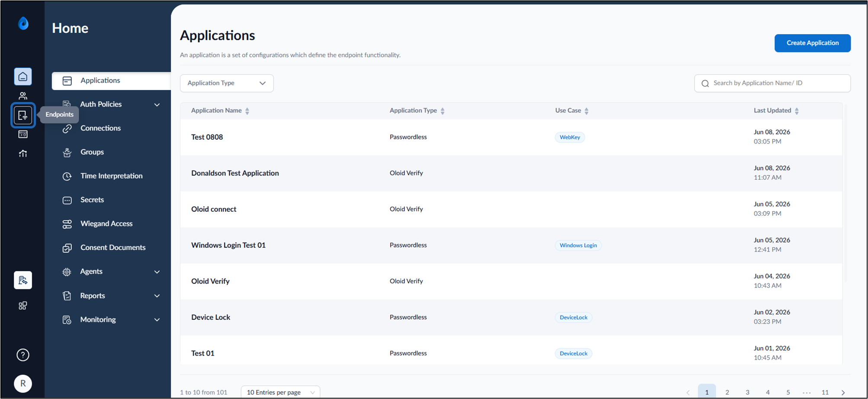Click the Create Application button
868x399 pixels.
click(x=812, y=43)
